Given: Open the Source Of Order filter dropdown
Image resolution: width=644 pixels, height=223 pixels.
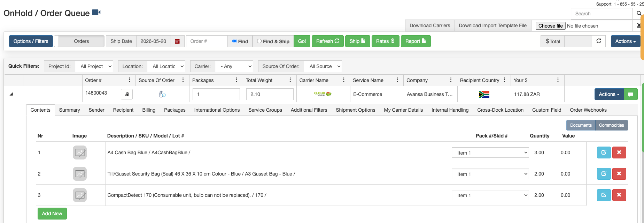Looking at the screenshot, I should (x=323, y=66).
